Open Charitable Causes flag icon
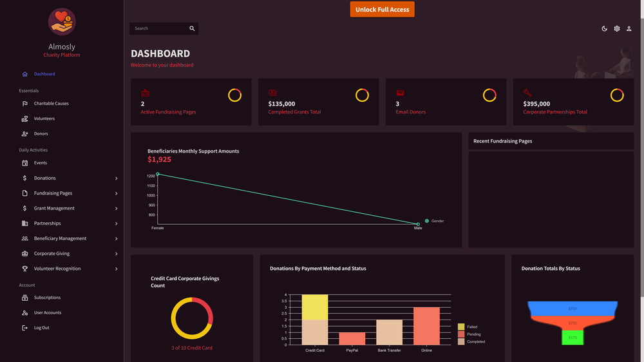This screenshot has height=362, width=644. pos(24,104)
